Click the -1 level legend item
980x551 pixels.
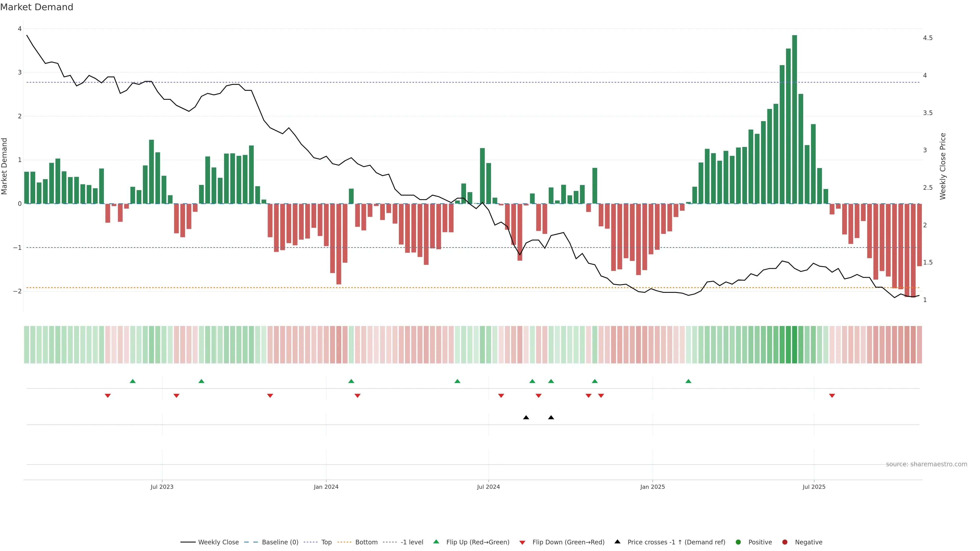(412, 542)
